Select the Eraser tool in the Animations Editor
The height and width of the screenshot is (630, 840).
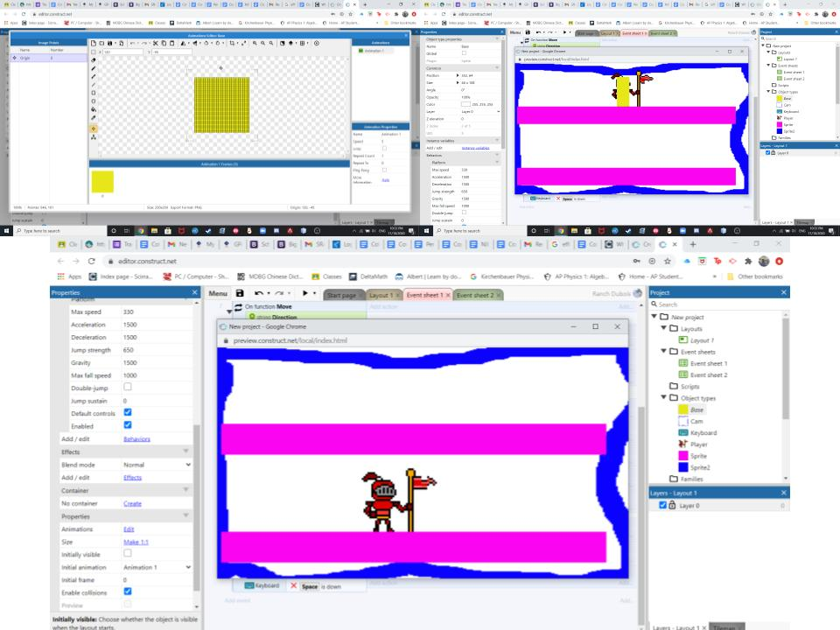tap(94, 60)
